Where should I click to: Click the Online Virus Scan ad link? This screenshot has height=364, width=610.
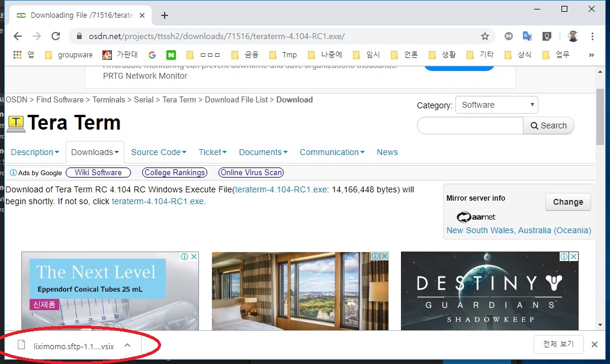[x=251, y=172]
